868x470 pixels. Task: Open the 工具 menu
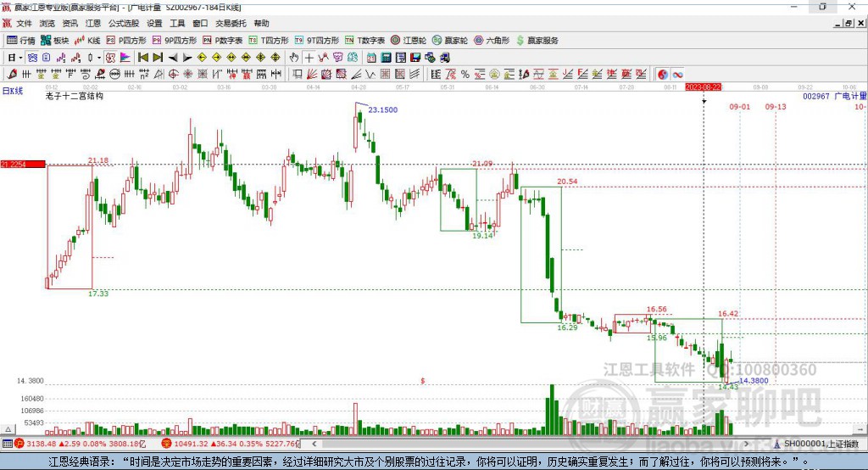(177, 23)
